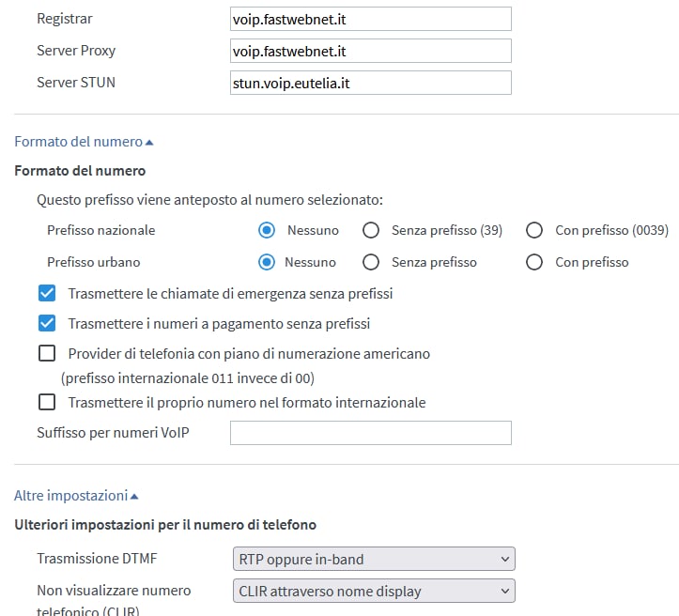Image resolution: width=679 pixels, height=616 pixels.
Task: Select Senza prefisso for Prefisso urbano
Action: (x=371, y=262)
